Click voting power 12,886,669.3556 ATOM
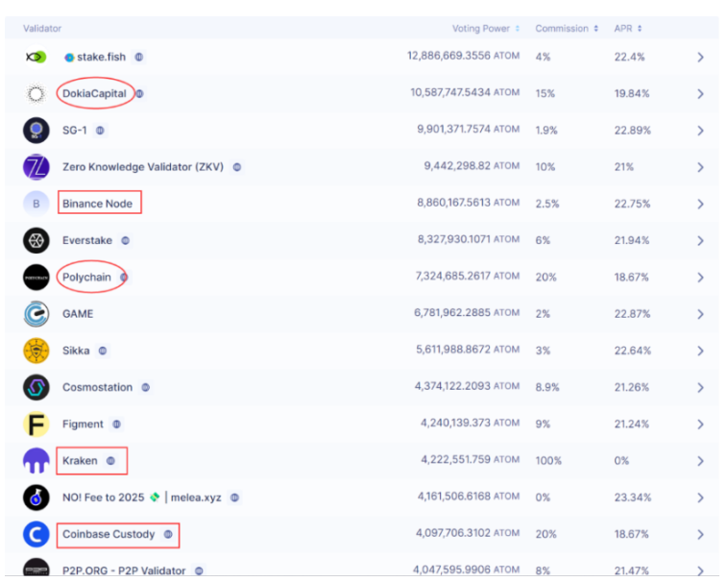The image size is (728, 582). tap(463, 56)
